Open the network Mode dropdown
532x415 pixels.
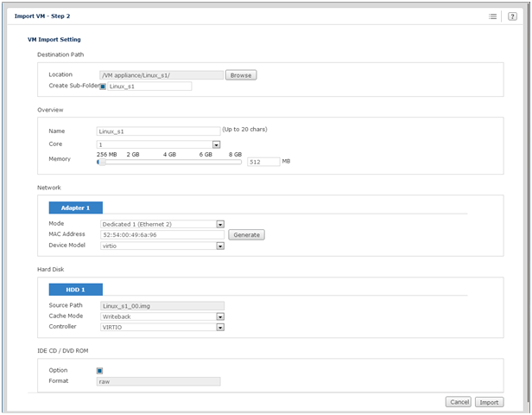[220, 224]
